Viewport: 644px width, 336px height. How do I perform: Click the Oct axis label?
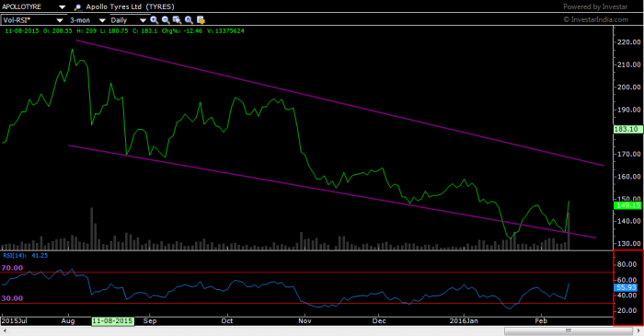(x=227, y=320)
